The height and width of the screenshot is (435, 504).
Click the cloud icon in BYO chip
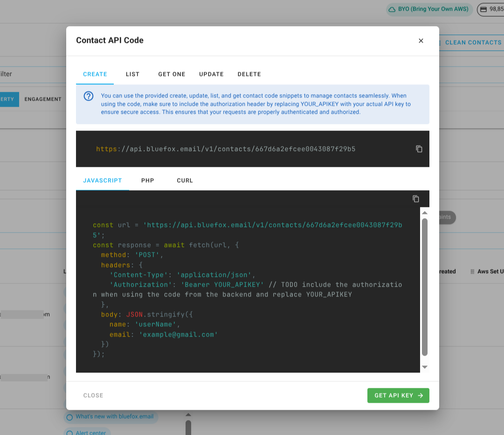(392, 9)
